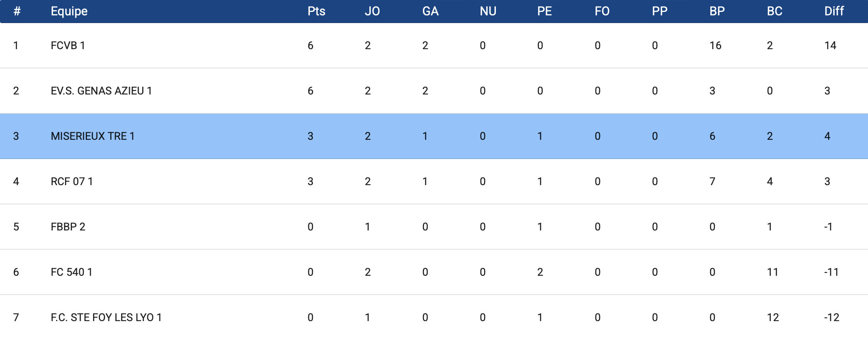Click the GA column header
This screenshot has height=338, width=868.
(x=430, y=11)
